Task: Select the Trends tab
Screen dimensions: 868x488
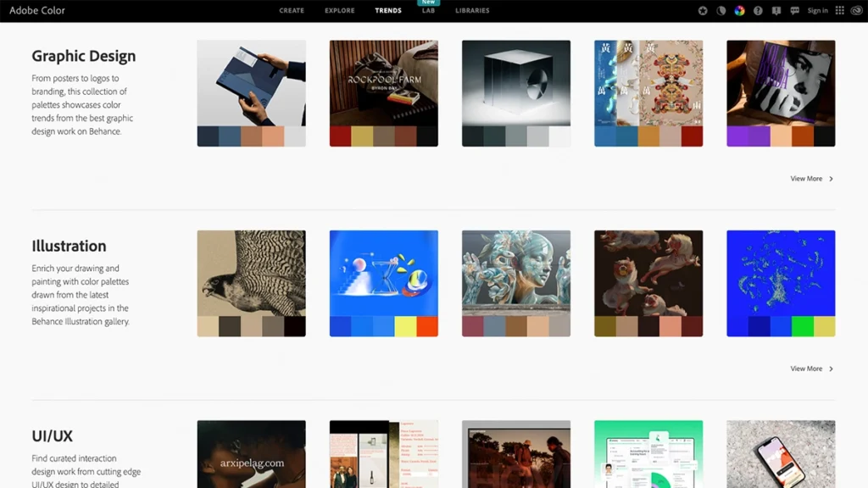Action: point(388,10)
